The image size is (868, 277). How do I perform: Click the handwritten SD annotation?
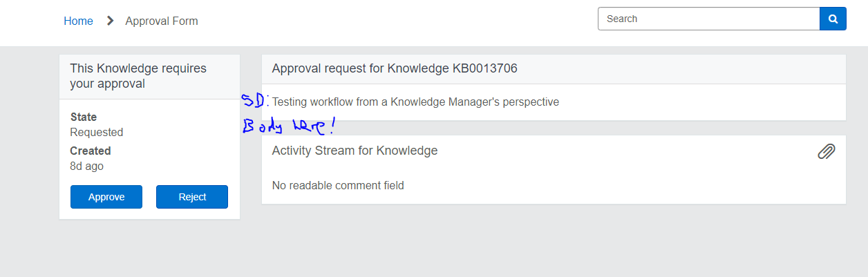point(255,101)
